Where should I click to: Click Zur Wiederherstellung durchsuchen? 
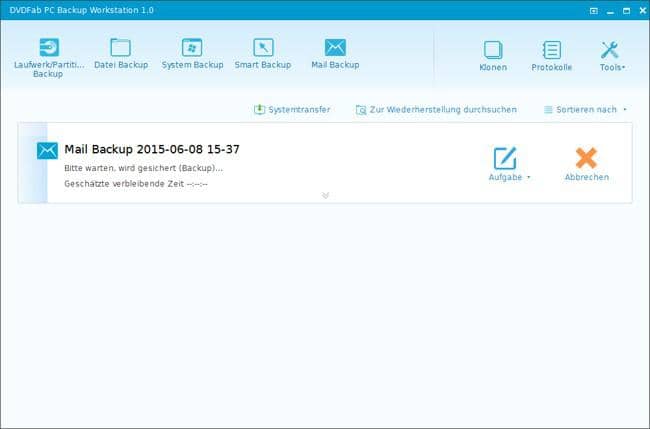(x=436, y=109)
